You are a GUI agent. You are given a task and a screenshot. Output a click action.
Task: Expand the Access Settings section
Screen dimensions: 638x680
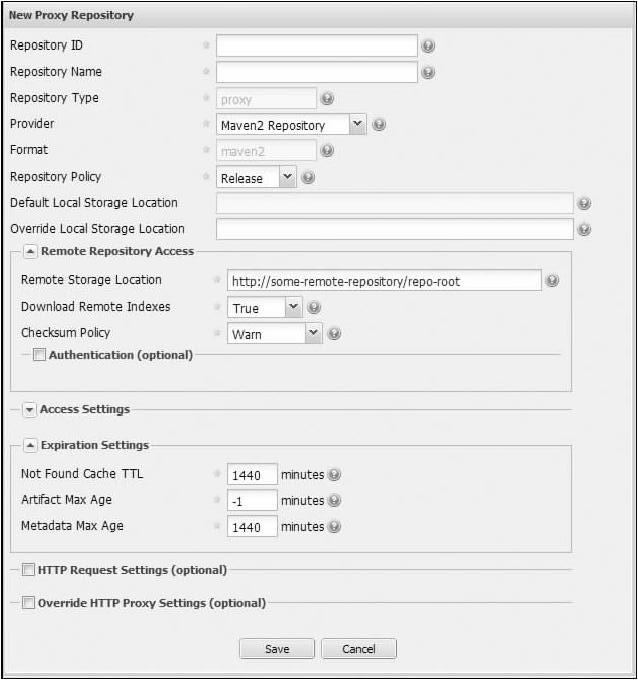point(29,409)
